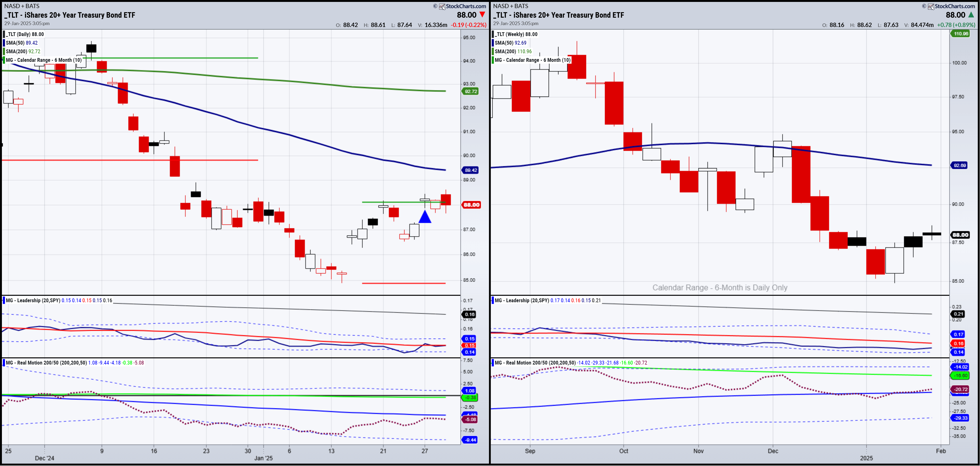This screenshot has height=466, width=980.
Task: Click the daily 'SMA(50) 89.42' legend text
Action: click(22, 43)
